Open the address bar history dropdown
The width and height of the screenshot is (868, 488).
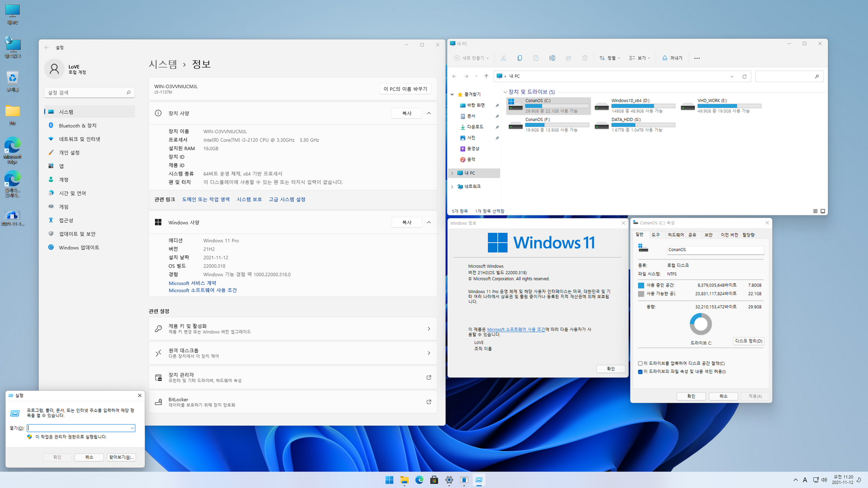coord(732,76)
